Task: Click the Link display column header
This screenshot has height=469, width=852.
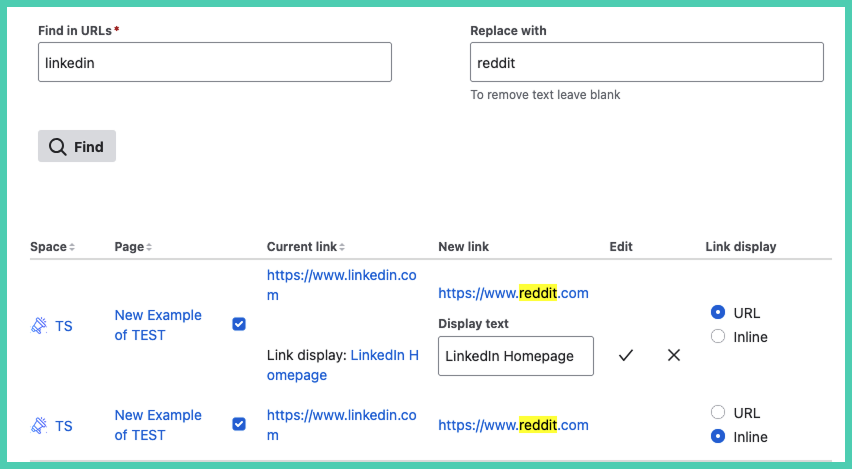Action: click(741, 247)
